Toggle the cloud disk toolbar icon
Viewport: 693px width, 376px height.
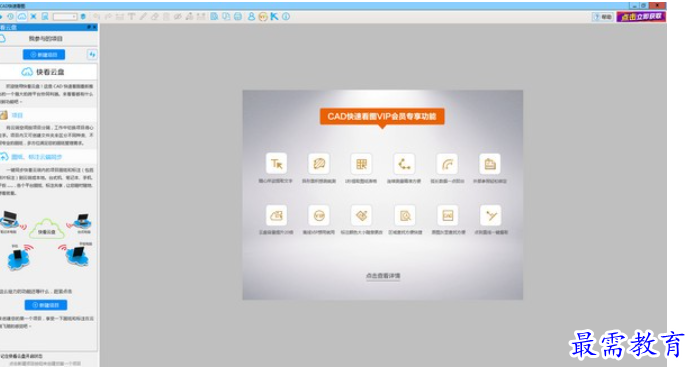point(22,16)
